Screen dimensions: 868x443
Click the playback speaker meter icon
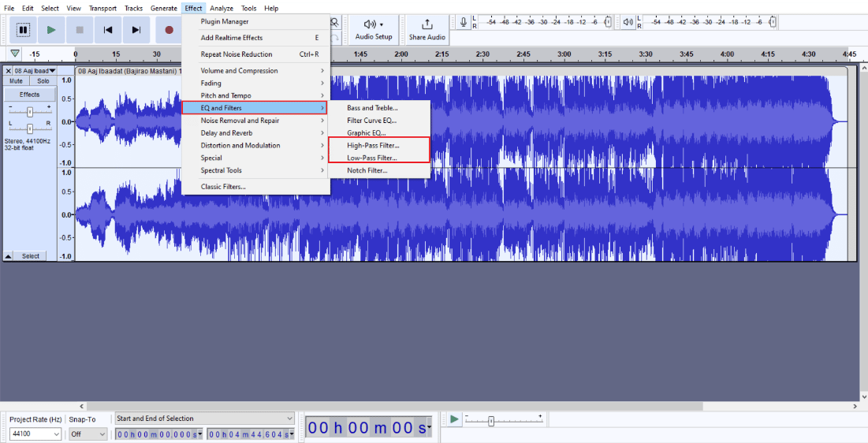[x=628, y=22]
